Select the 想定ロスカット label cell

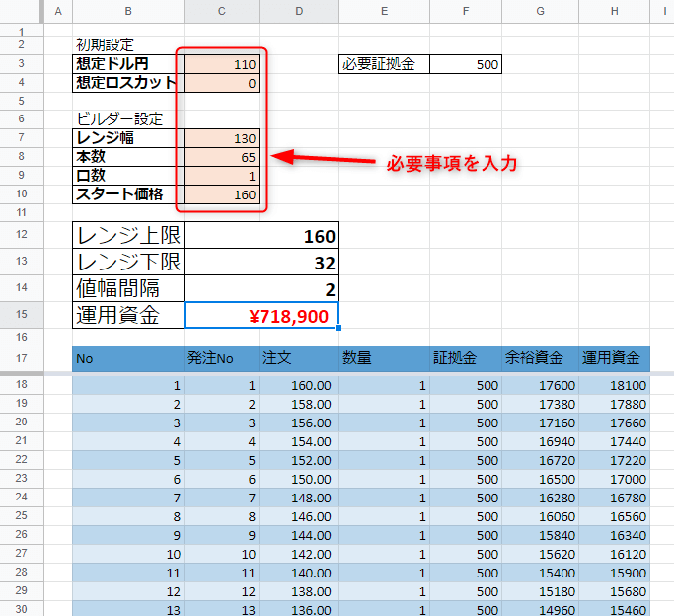tap(128, 83)
